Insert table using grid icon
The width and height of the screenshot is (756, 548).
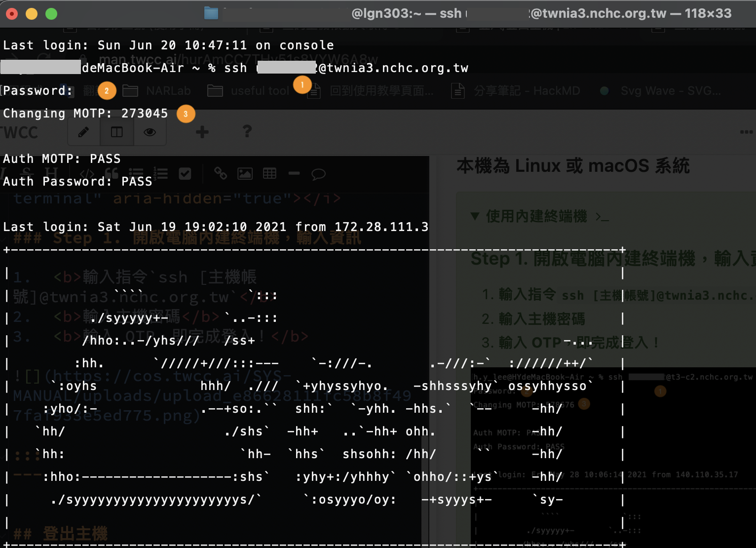(269, 173)
